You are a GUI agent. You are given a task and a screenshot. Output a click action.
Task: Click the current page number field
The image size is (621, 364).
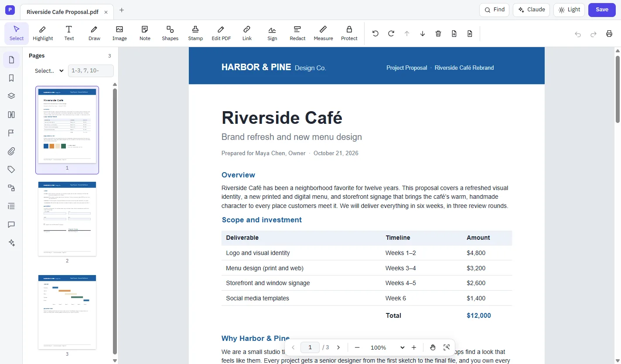310,347
